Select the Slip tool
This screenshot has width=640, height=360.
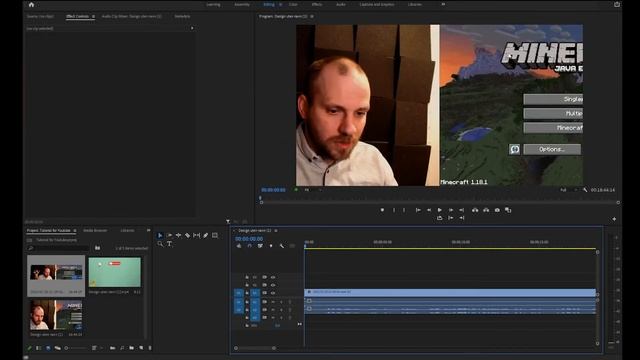(196, 236)
